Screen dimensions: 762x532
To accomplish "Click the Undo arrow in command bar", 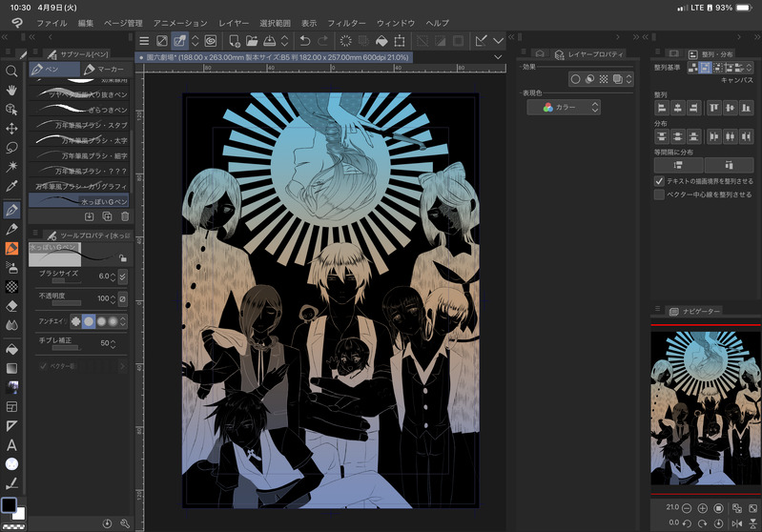I will (x=304, y=40).
